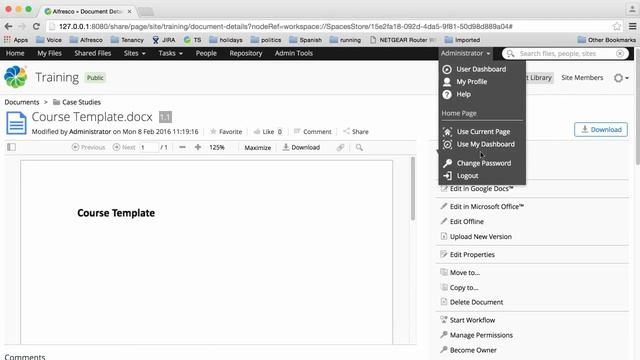Image resolution: width=640 pixels, height=360 pixels.
Task: Open the Home navigation item
Action: (x=15, y=53)
